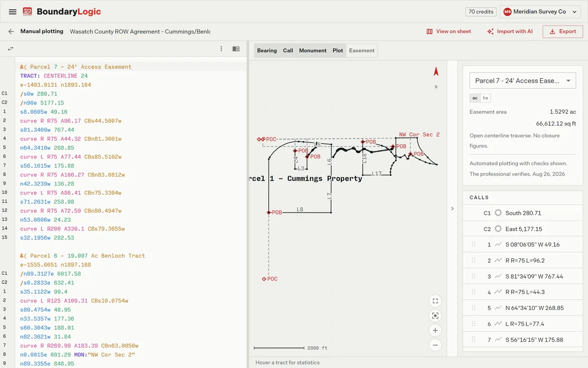The height and width of the screenshot is (368, 588).
Task: Select the Plot tab
Action: click(x=338, y=50)
